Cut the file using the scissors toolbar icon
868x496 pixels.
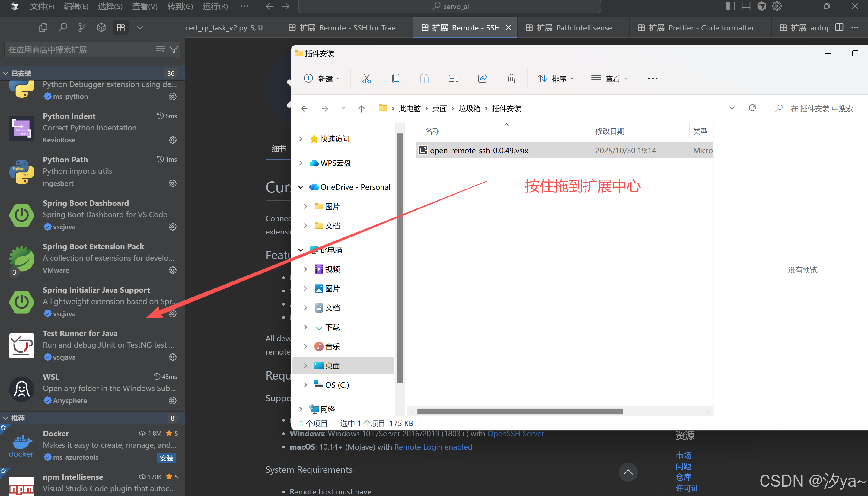tap(366, 78)
